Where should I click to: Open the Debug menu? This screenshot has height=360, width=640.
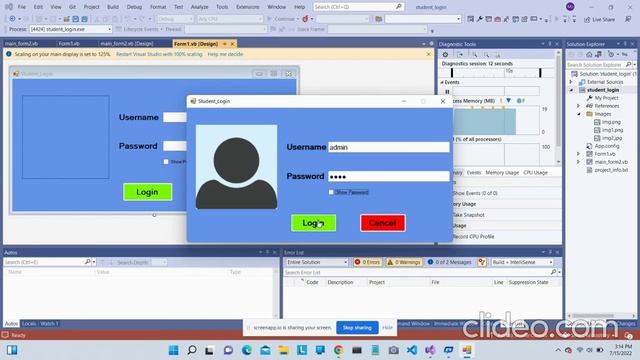134,7
